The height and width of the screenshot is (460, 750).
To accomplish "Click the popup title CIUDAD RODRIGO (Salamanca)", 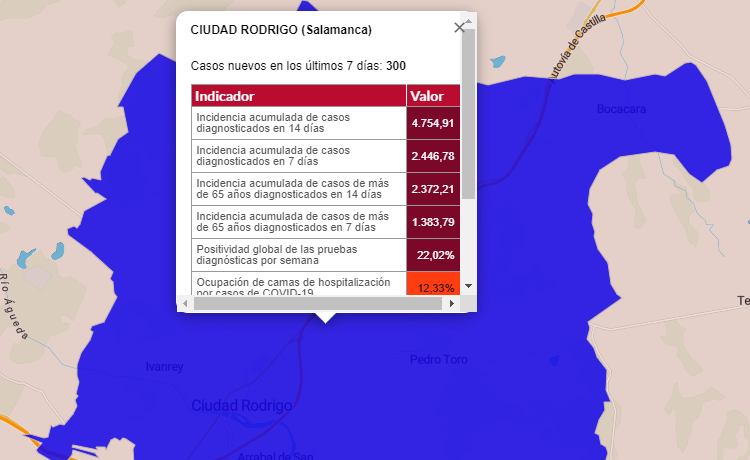I will (x=281, y=30).
